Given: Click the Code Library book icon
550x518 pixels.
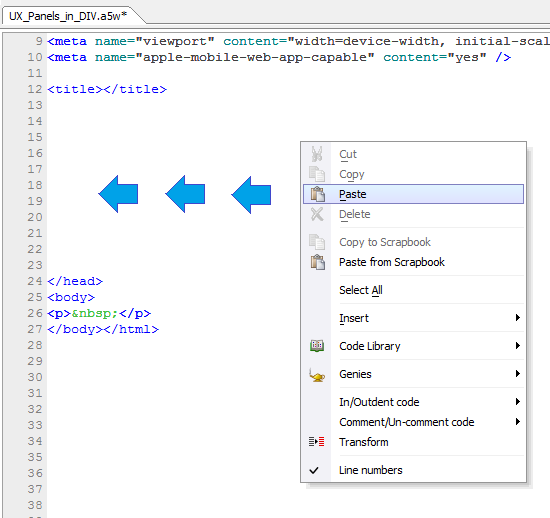Looking at the screenshot, I should (x=317, y=346).
